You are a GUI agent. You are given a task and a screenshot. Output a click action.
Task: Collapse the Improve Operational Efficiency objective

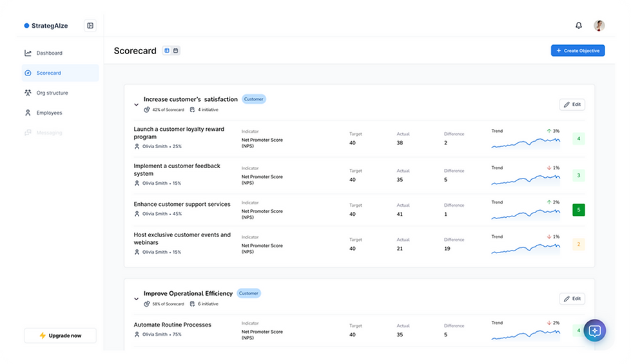point(136,299)
